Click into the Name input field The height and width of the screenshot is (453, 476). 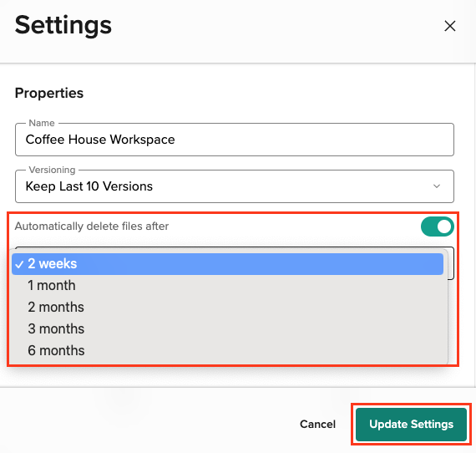click(x=235, y=140)
